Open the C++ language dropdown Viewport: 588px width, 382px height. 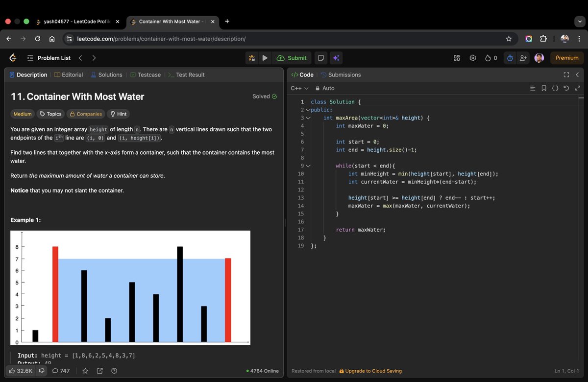click(299, 88)
